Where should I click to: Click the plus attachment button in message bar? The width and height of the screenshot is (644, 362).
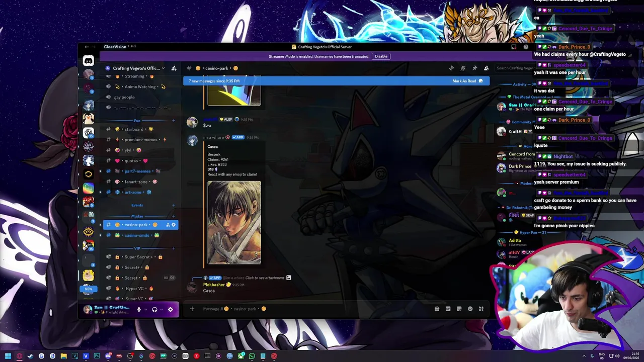pos(192,309)
